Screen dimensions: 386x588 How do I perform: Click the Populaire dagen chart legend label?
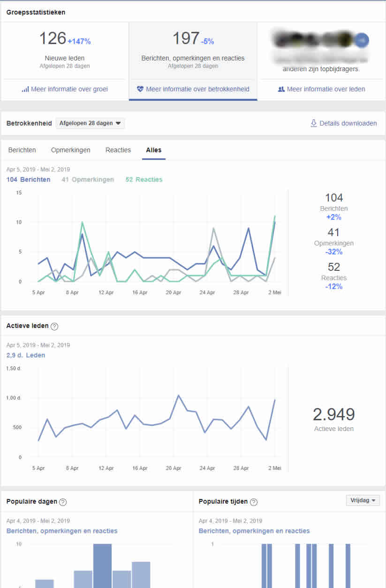point(62,531)
